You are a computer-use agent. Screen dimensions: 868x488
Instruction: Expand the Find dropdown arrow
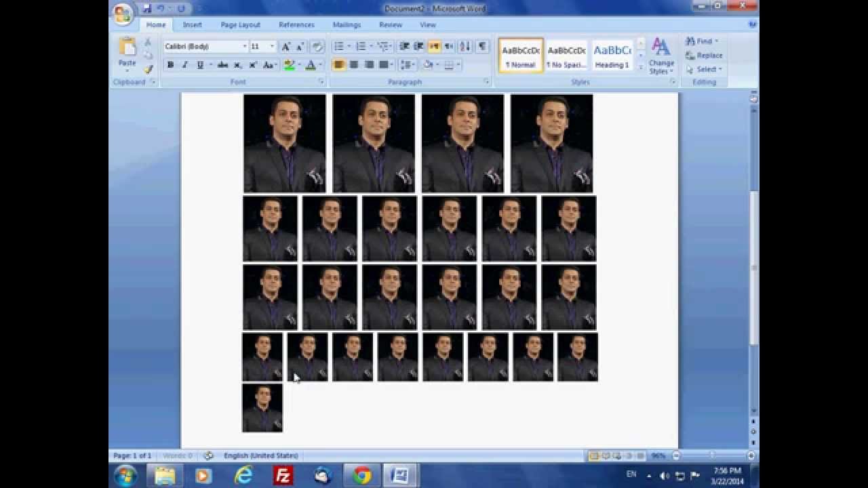(716, 41)
